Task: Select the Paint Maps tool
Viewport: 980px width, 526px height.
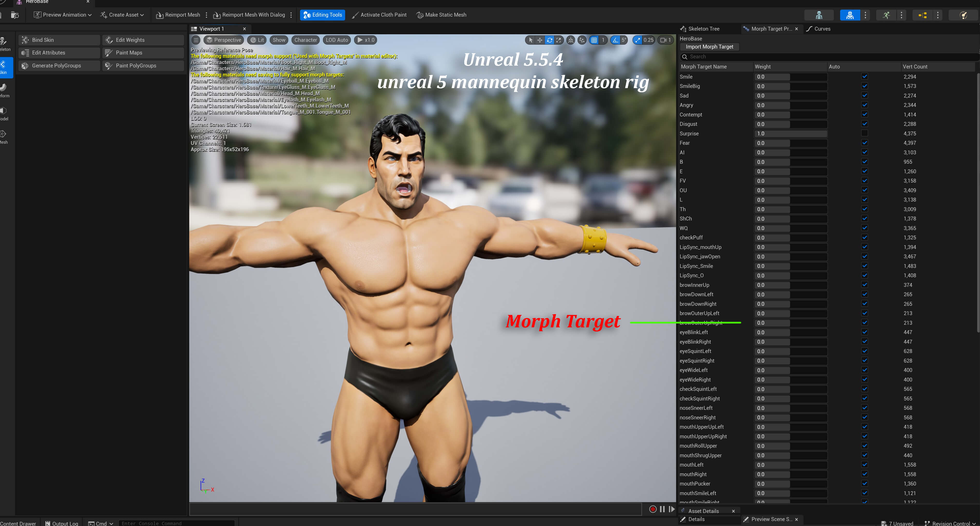Action: tap(143, 53)
